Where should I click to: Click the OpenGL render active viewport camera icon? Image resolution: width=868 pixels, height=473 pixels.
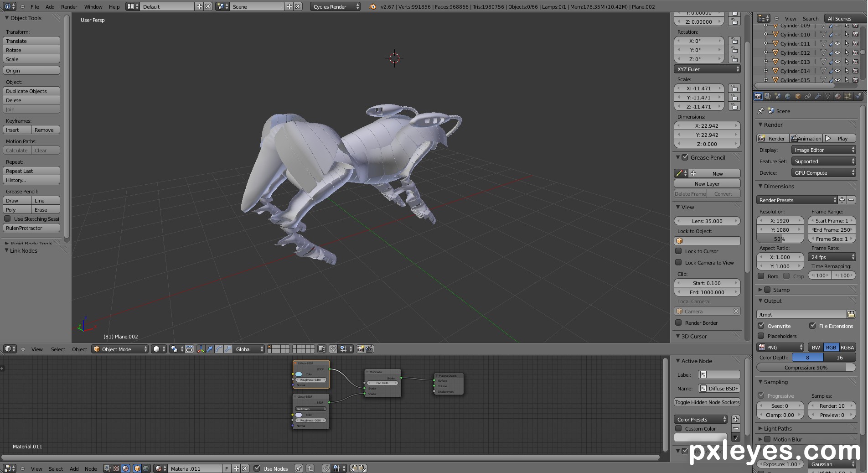(x=360, y=349)
